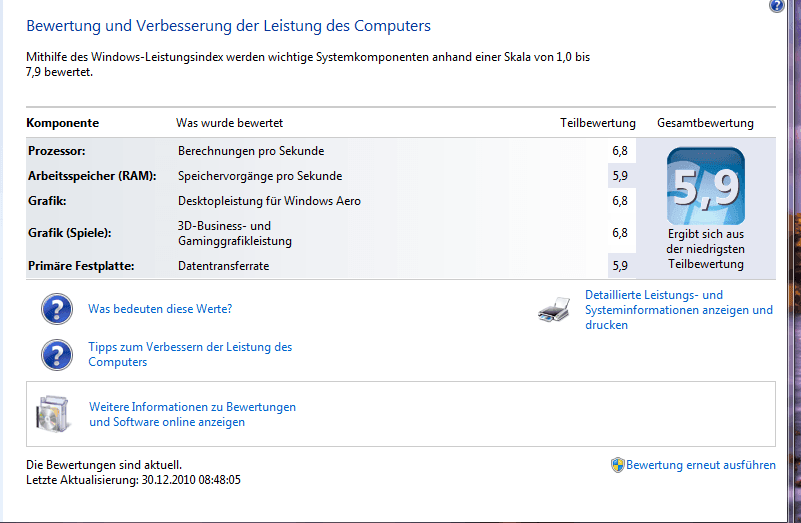Open 'Tipps zum Verbessern der Leistung' link
This screenshot has width=801, height=523.
pos(190,354)
